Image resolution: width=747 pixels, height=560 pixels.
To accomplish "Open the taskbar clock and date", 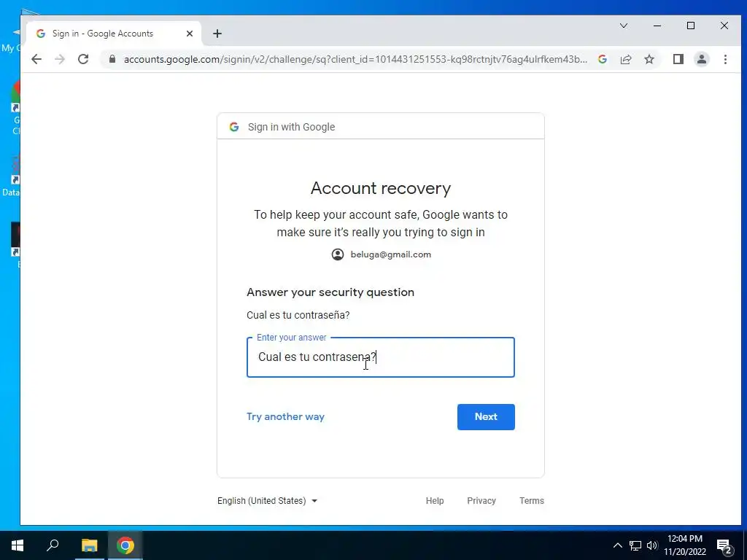I will 685,545.
